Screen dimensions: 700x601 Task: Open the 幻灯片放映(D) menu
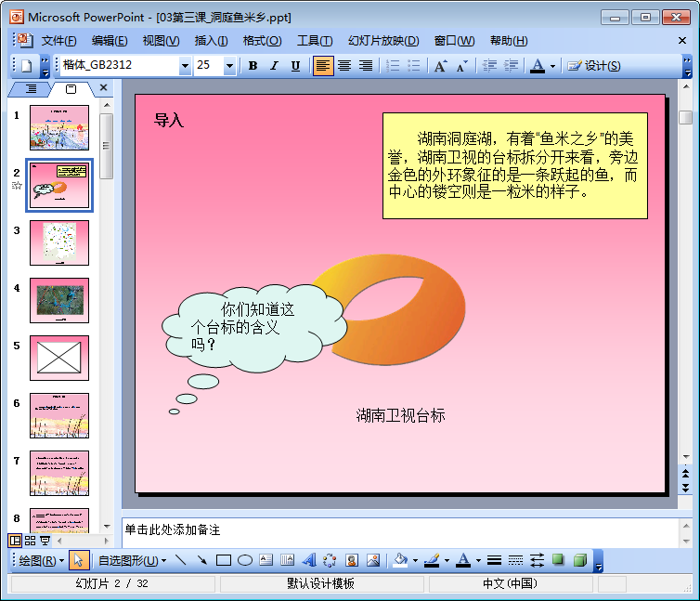tap(383, 41)
